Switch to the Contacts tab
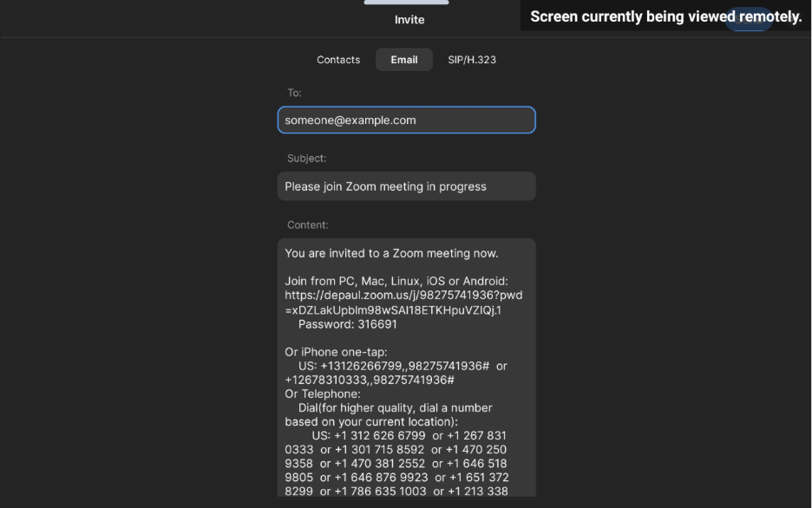Viewport: 812px width, 508px height. 338,60
